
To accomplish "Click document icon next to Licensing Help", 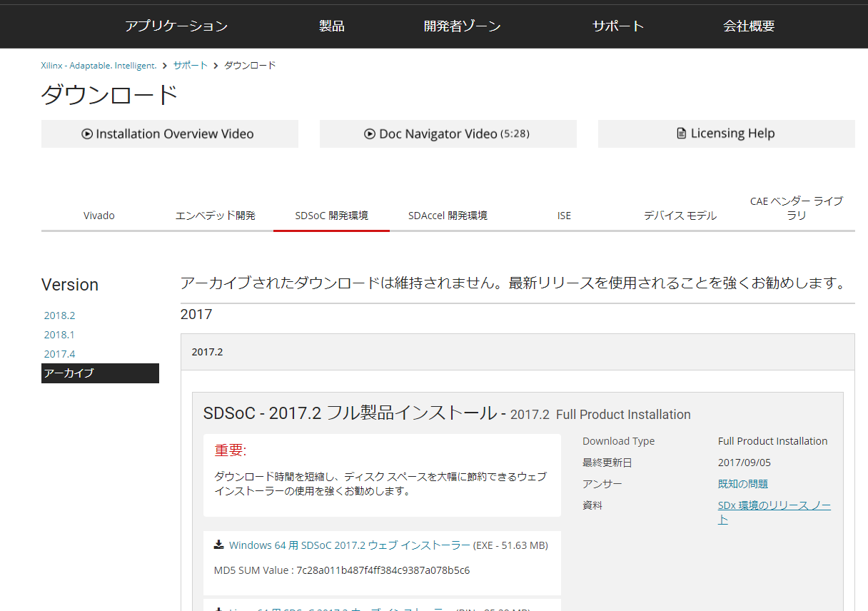I will 682,134.
